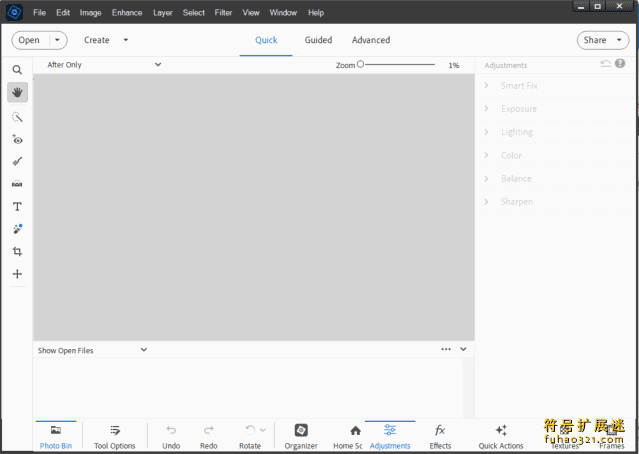Rotate the photo with Rotate icon
The height and width of the screenshot is (454, 639).
point(250,430)
